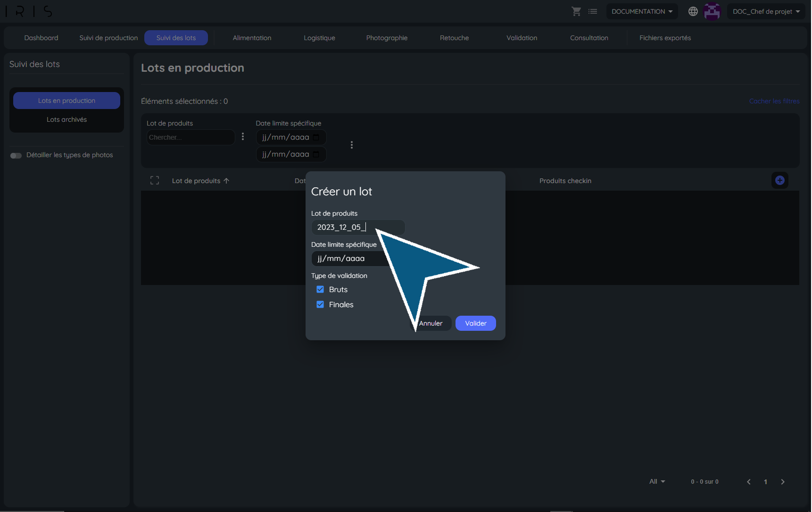Image resolution: width=812 pixels, height=512 pixels.
Task: Go to previous page chevron
Action: click(x=749, y=482)
